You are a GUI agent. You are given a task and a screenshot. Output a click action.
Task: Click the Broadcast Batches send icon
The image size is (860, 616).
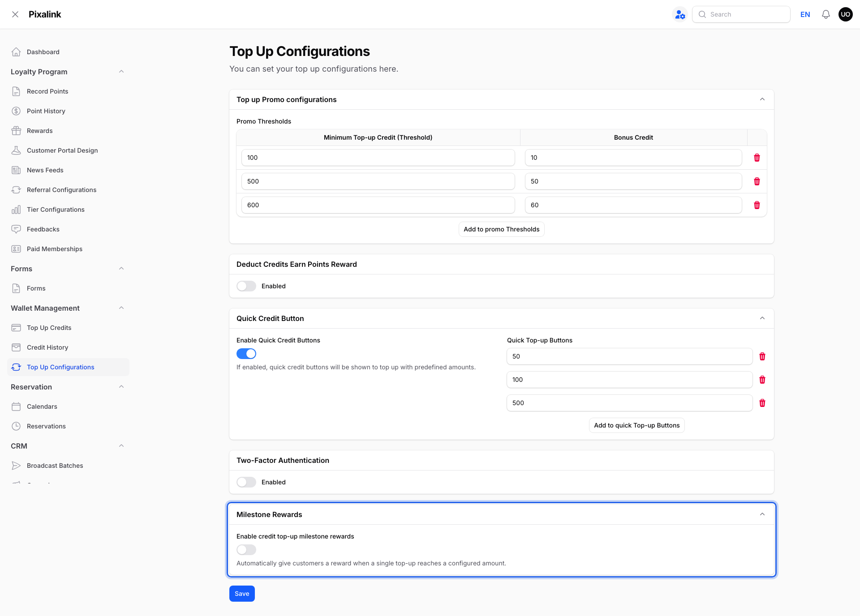(x=16, y=466)
